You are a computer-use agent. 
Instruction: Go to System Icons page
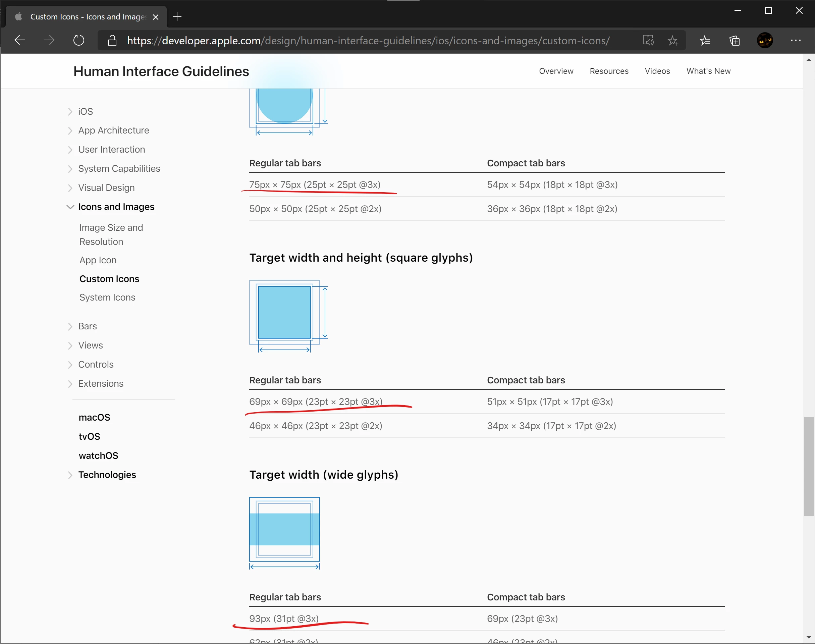(107, 297)
